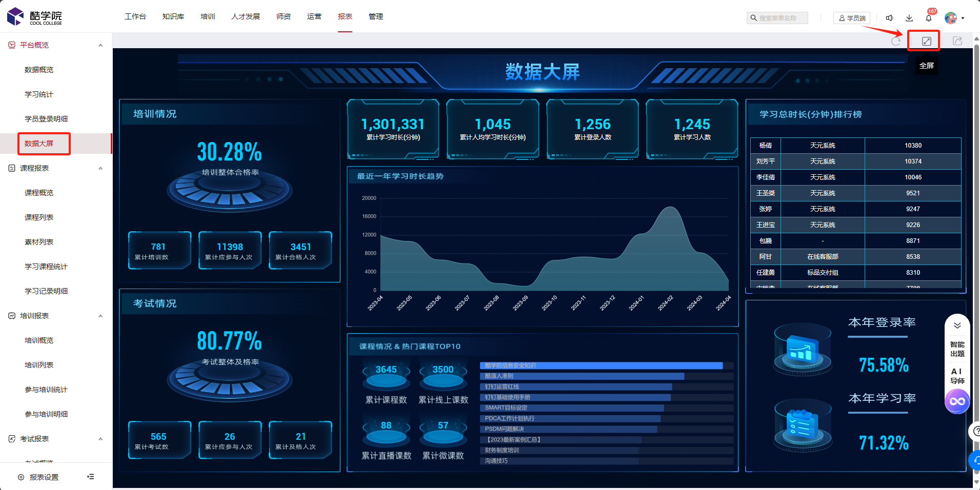The width and height of the screenshot is (980, 490).
Task: Click the 酷学院 logo
Action: click(x=34, y=17)
